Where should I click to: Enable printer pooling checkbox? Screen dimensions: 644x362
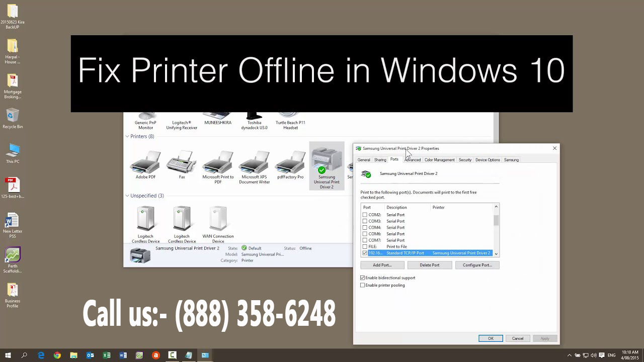[x=362, y=285]
